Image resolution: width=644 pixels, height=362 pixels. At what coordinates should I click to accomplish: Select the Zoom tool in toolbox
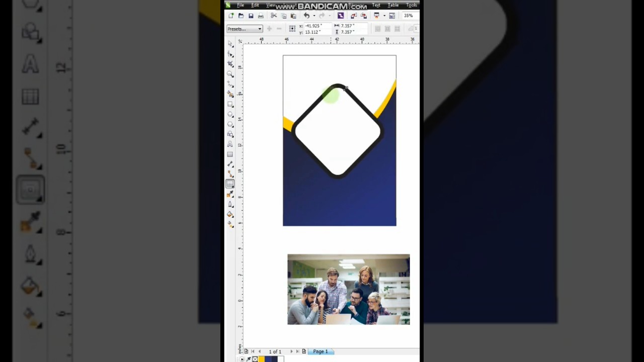click(230, 74)
